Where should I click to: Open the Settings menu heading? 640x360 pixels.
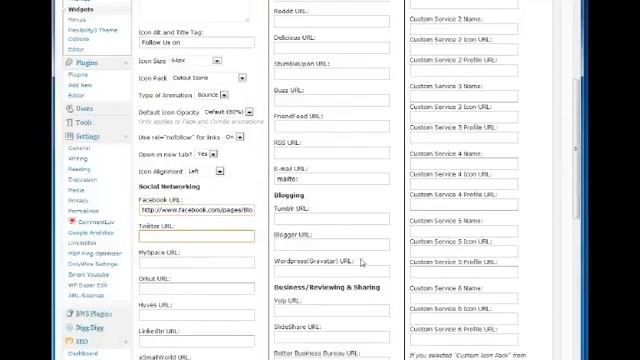pos(88,136)
